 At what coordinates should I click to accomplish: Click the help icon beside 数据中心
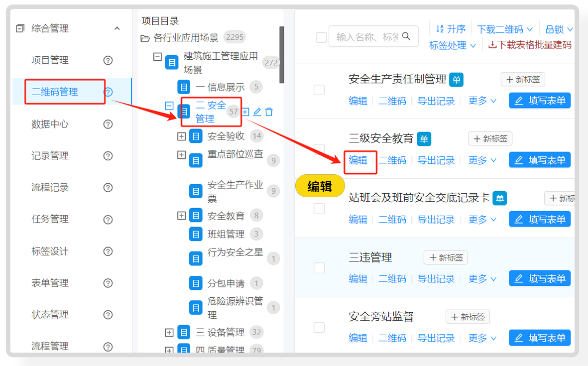tap(108, 124)
